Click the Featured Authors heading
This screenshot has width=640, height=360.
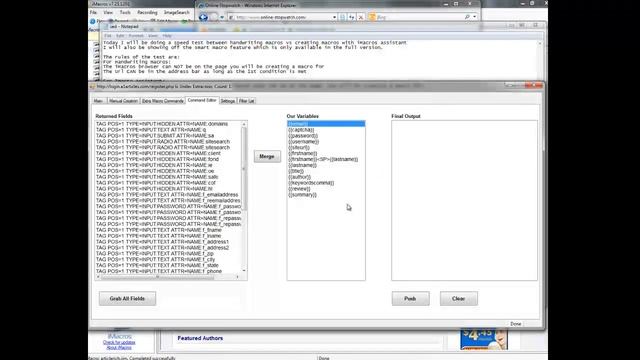(x=200, y=338)
